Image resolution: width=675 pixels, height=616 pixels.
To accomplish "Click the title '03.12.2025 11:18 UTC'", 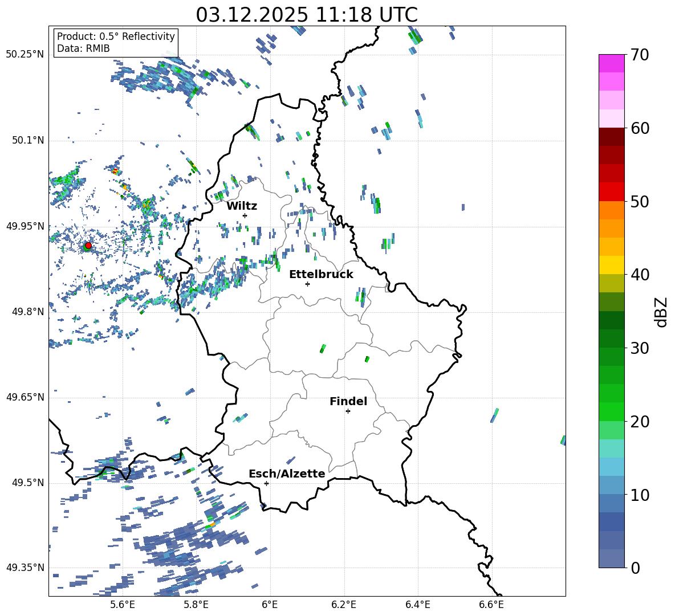I will (x=307, y=15).
